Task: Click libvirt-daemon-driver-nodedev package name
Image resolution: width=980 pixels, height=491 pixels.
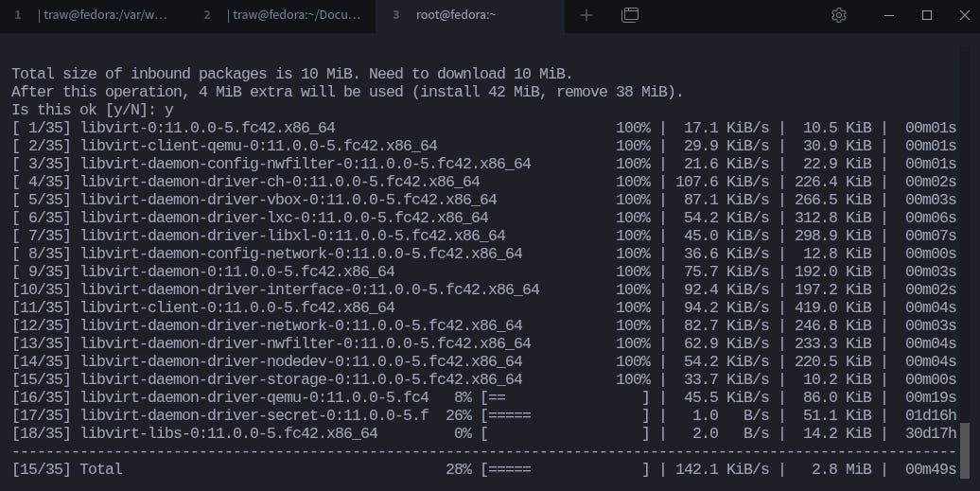Action: tap(301, 361)
